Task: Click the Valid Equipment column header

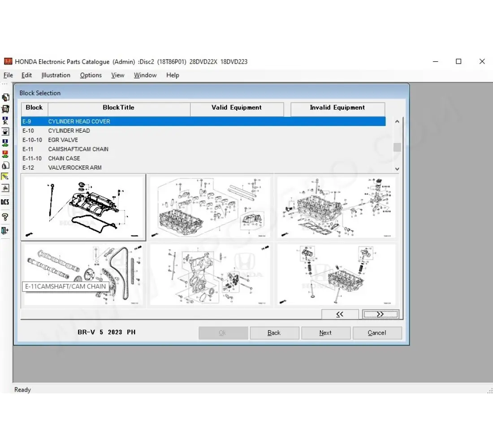Action: pos(237,109)
